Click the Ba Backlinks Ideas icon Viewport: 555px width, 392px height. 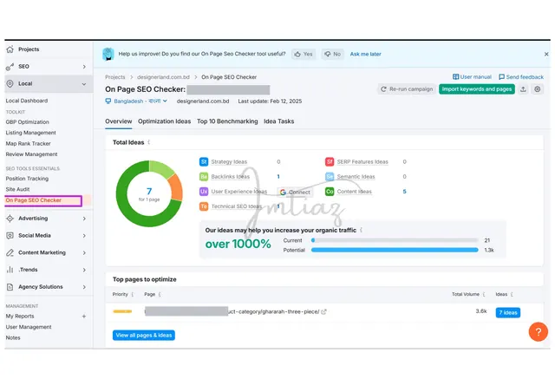click(x=204, y=177)
